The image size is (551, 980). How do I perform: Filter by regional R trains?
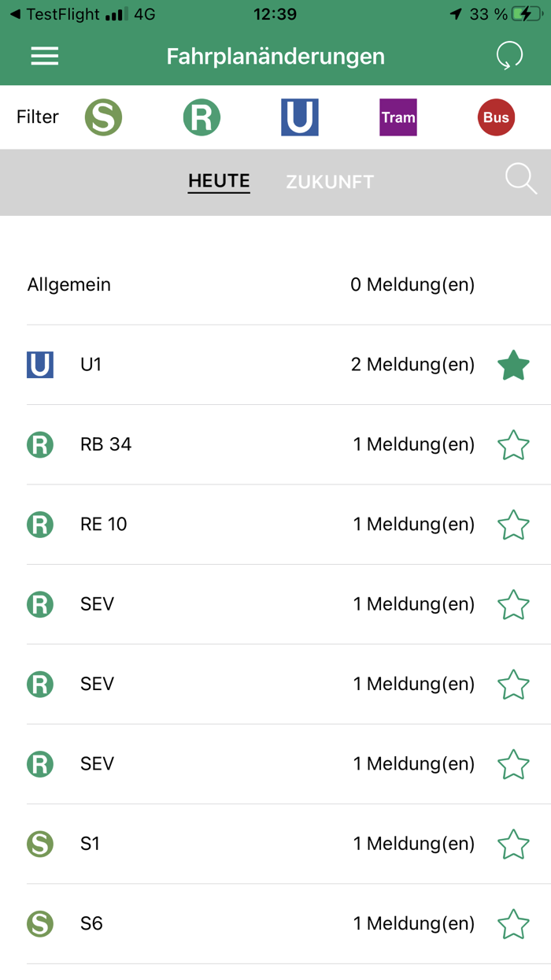click(x=202, y=117)
